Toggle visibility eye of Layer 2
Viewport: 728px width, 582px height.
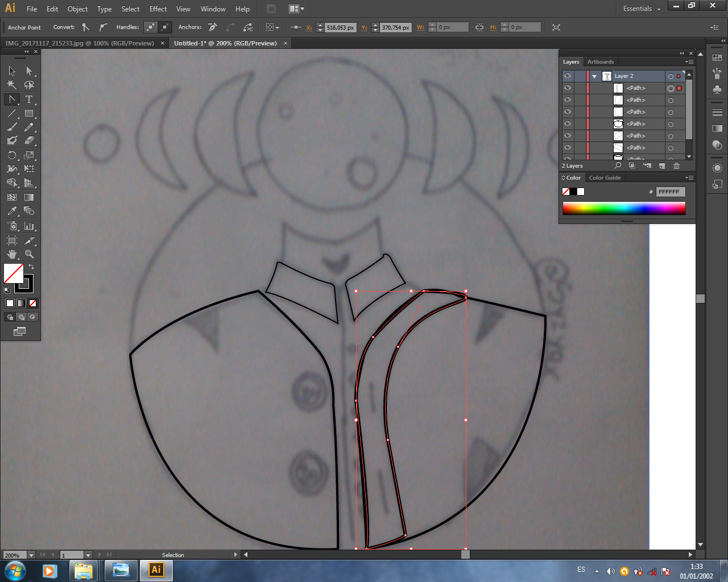click(x=568, y=76)
